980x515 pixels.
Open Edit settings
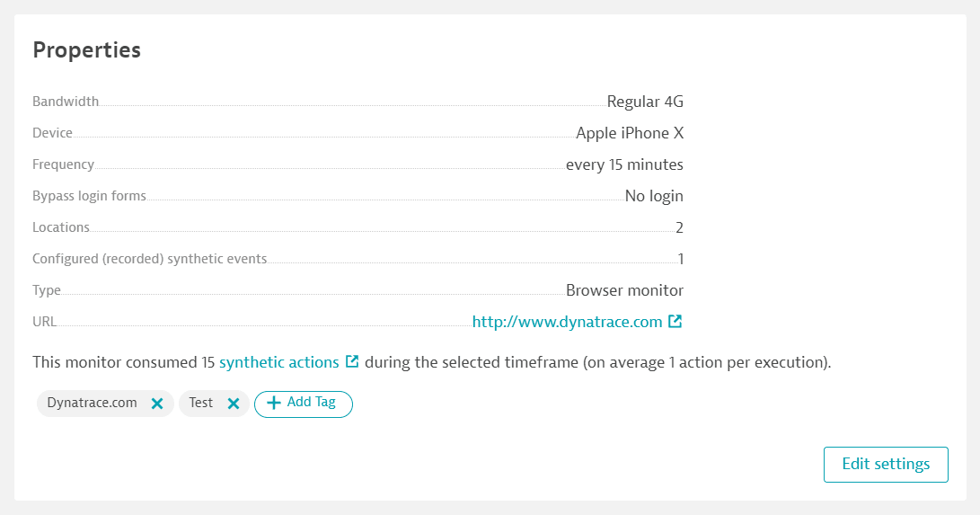coord(886,465)
